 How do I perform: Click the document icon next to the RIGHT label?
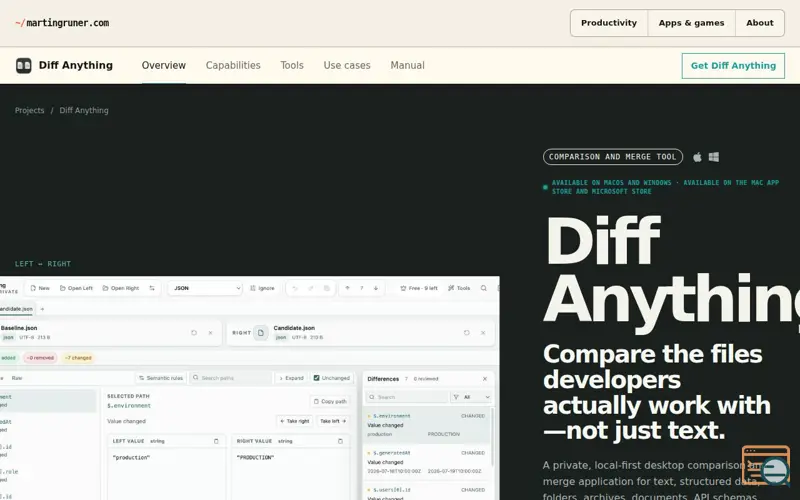(x=261, y=333)
